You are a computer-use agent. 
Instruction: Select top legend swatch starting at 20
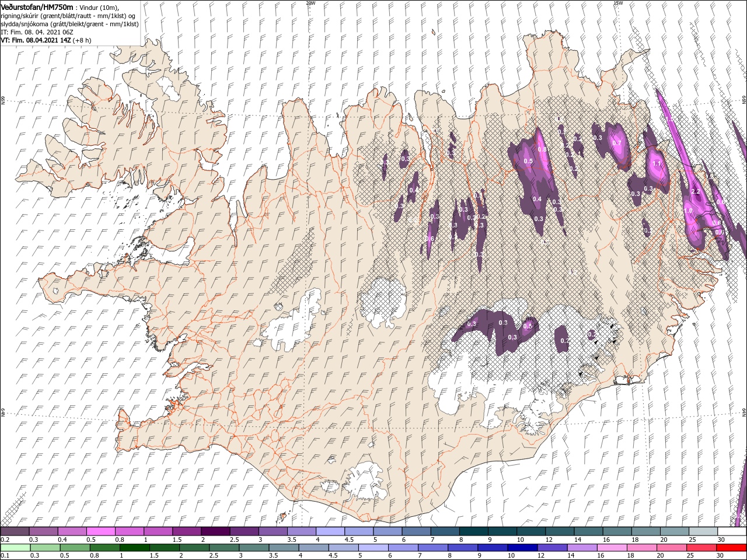[675, 531]
